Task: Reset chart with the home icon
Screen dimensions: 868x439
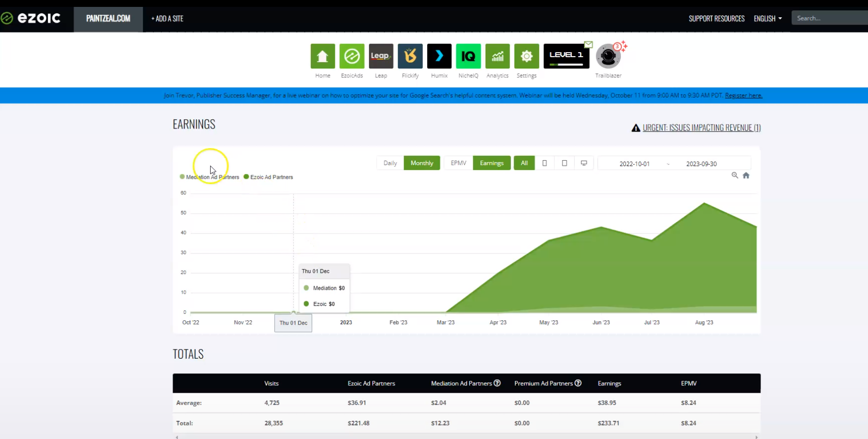Action: click(x=746, y=175)
